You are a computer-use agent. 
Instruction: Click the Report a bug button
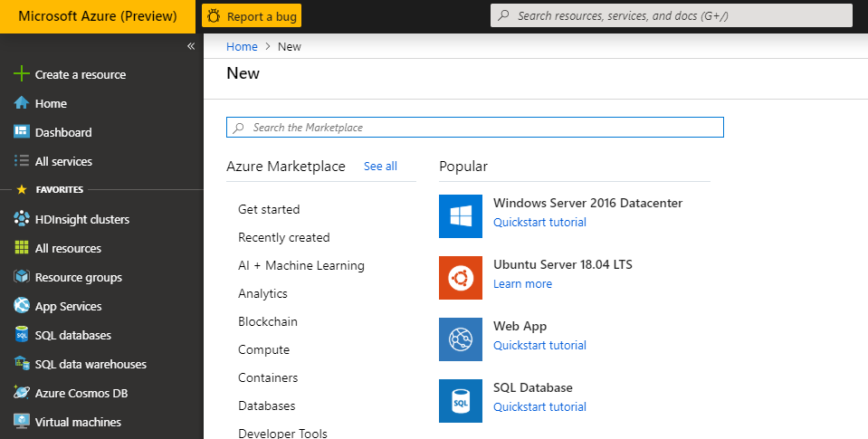point(252,16)
